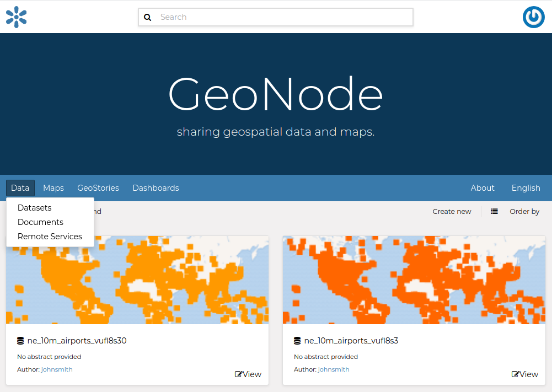Click the GeoNode logo icon
This screenshot has height=392, width=552.
pyautogui.click(x=16, y=17)
